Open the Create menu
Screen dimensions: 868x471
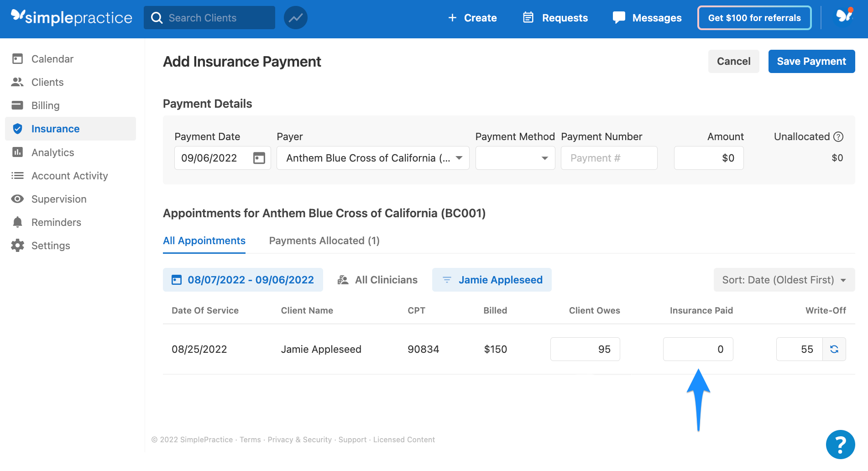[472, 18]
